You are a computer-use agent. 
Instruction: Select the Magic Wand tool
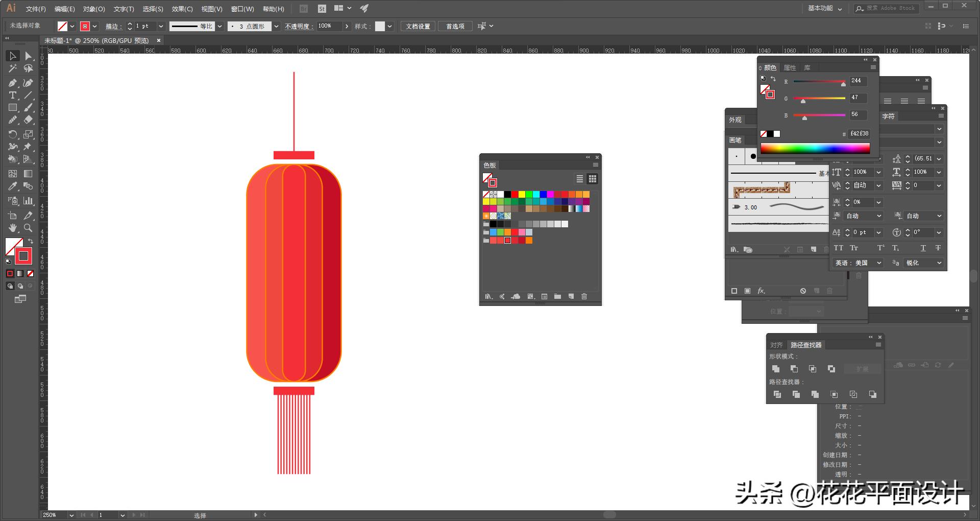(x=13, y=68)
